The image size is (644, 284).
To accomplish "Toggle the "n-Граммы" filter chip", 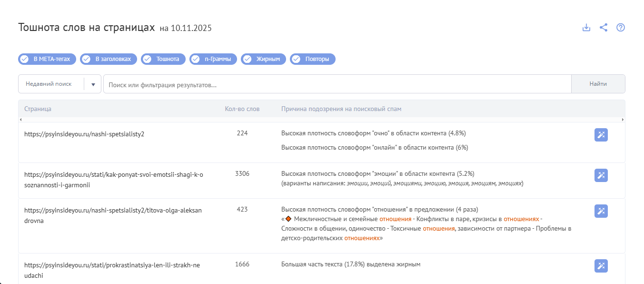I will [x=213, y=59].
